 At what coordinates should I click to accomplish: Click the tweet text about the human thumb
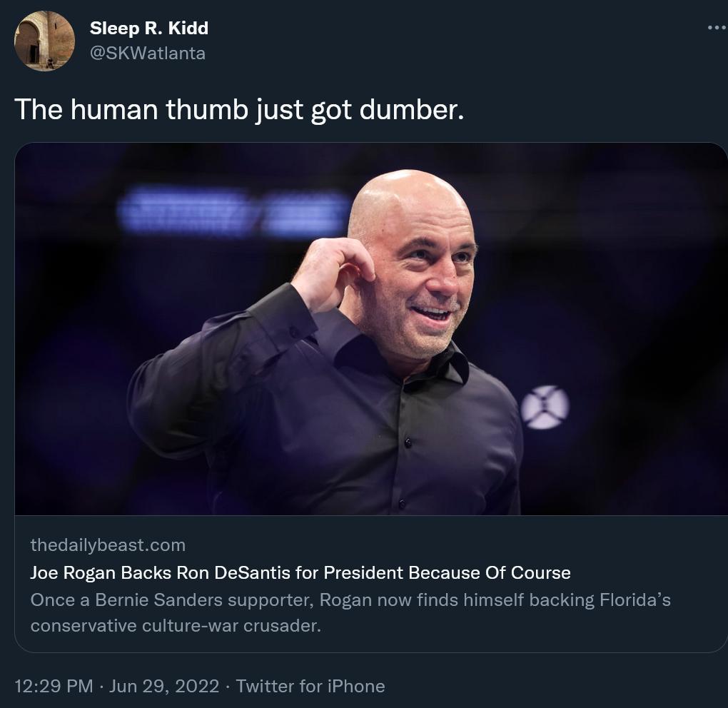(x=238, y=109)
